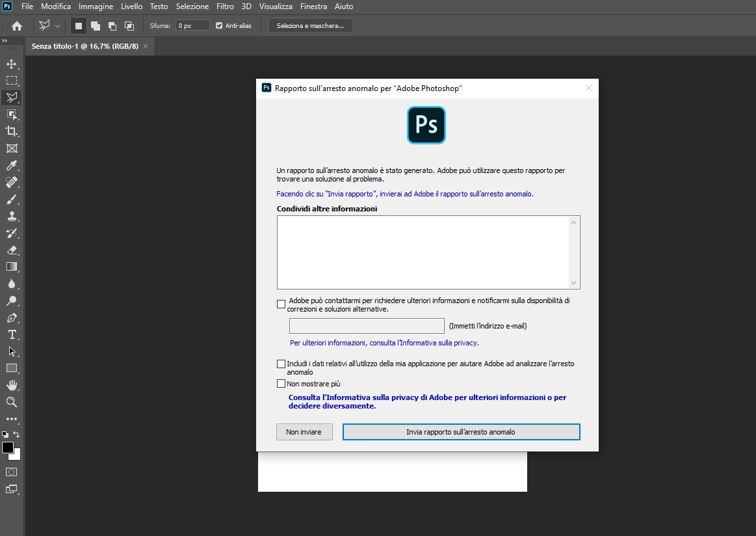Open the Testo menu
This screenshot has height=536, width=756.
pos(159,7)
